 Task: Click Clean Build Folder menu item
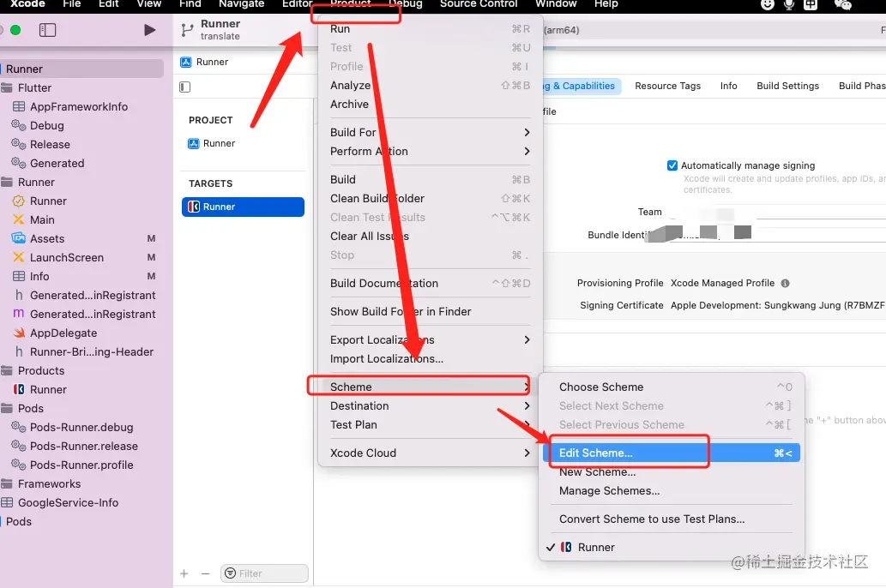tap(430, 198)
